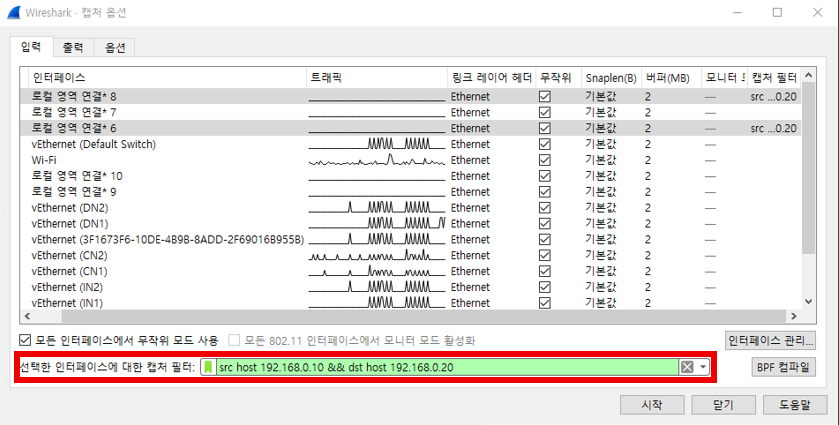Click the green capture filter bookmark icon
The width and height of the screenshot is (839, 425).
pos(209,367)
